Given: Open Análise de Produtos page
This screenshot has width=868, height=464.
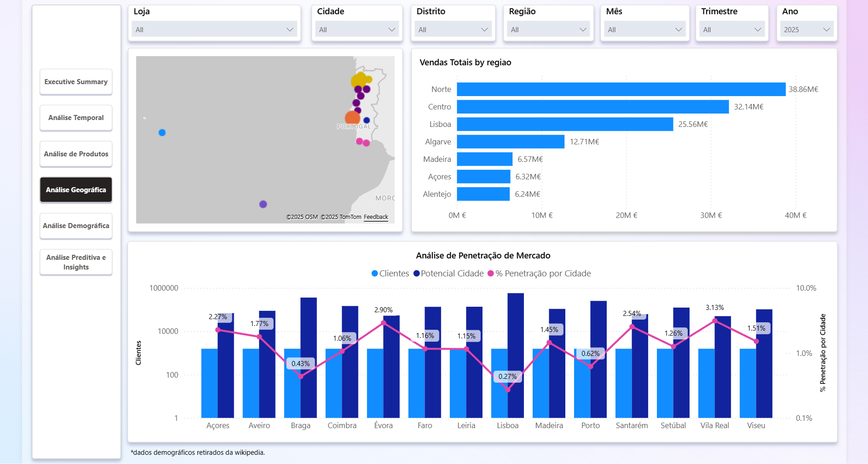Looking at the screenshot, I should (x=76, y=154).
